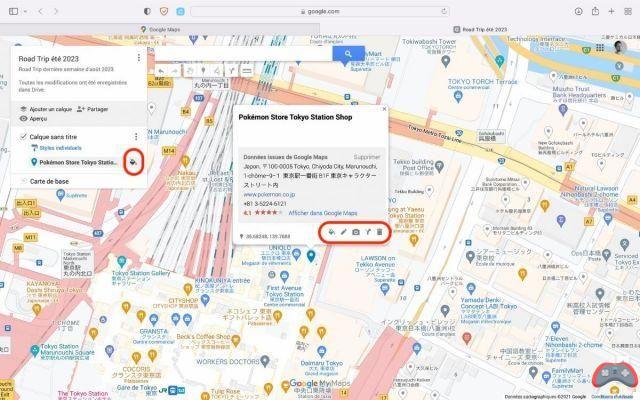
Task: Switch to the Road Trip été 2023 tab
Action: pyautogui.click(x=480, y=29)
